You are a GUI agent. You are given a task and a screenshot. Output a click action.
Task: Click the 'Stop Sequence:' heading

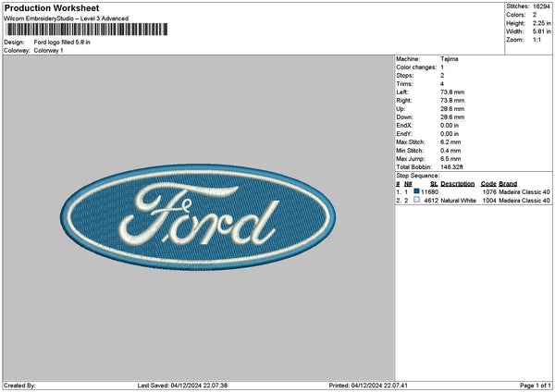point(418,176)
